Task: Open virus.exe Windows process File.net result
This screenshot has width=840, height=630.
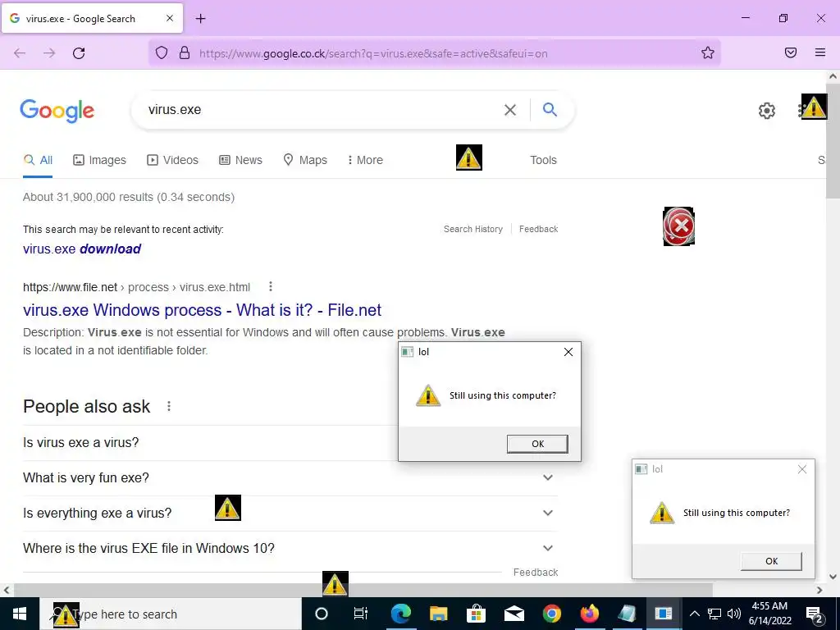Action: [x=202, y=309]
